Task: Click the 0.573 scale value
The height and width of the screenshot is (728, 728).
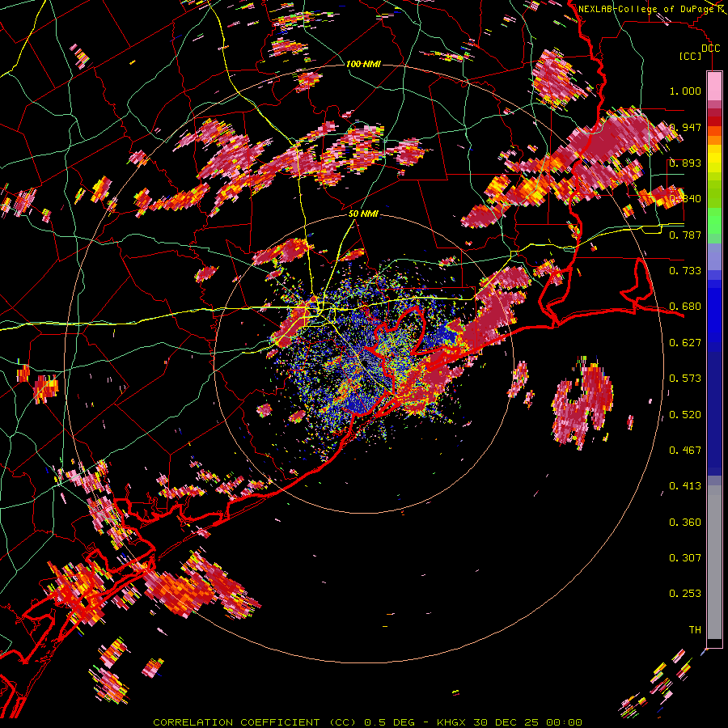Action: point(685,379)
